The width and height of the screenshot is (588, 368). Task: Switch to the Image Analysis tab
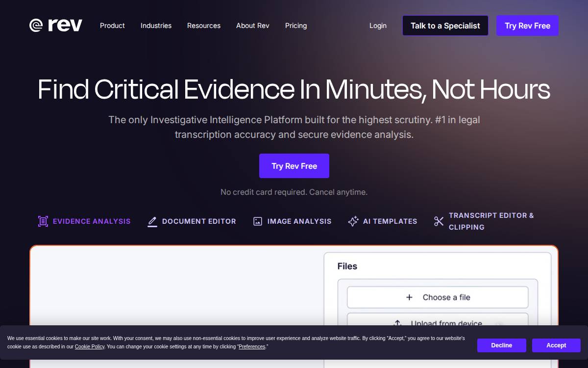(x=292, y=221)
